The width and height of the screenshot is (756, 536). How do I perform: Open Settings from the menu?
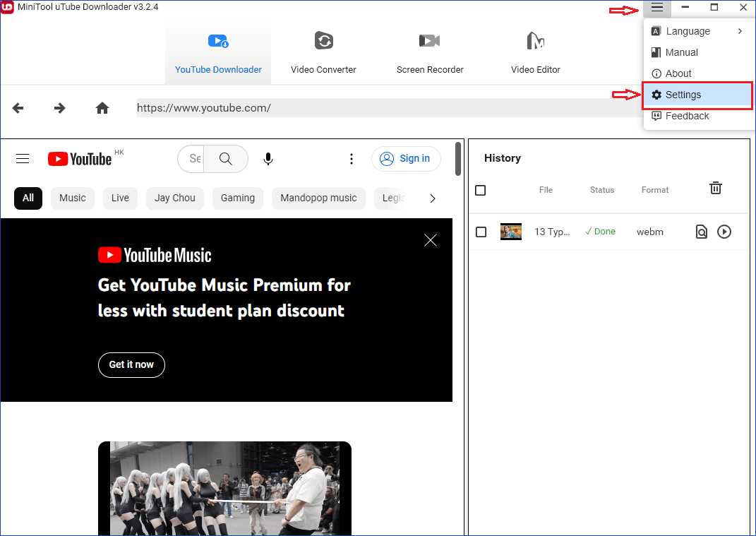682,94
